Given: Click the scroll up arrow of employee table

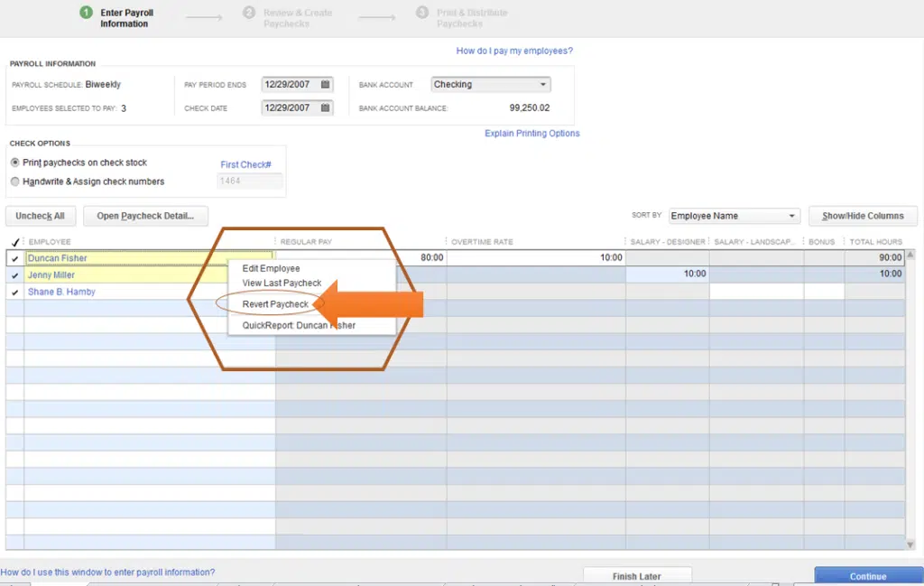Looking at the screenshot, I should tap(910, 256).
